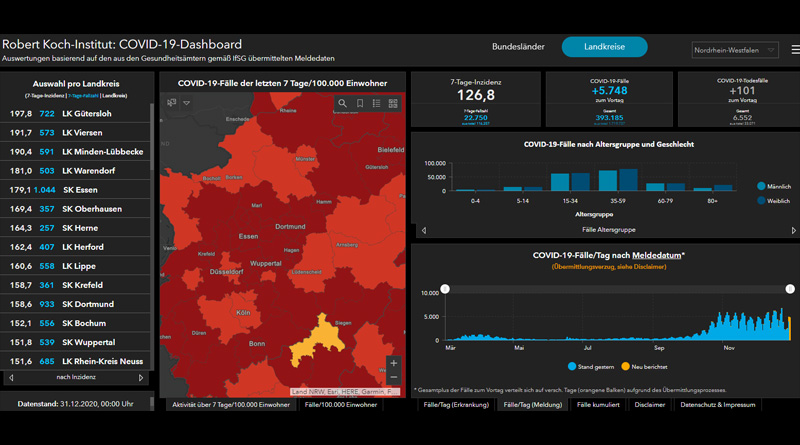The height and width of the screenshot is (445, 800).
Task: Expand selection tool options arrow
Action: (187, 103)
